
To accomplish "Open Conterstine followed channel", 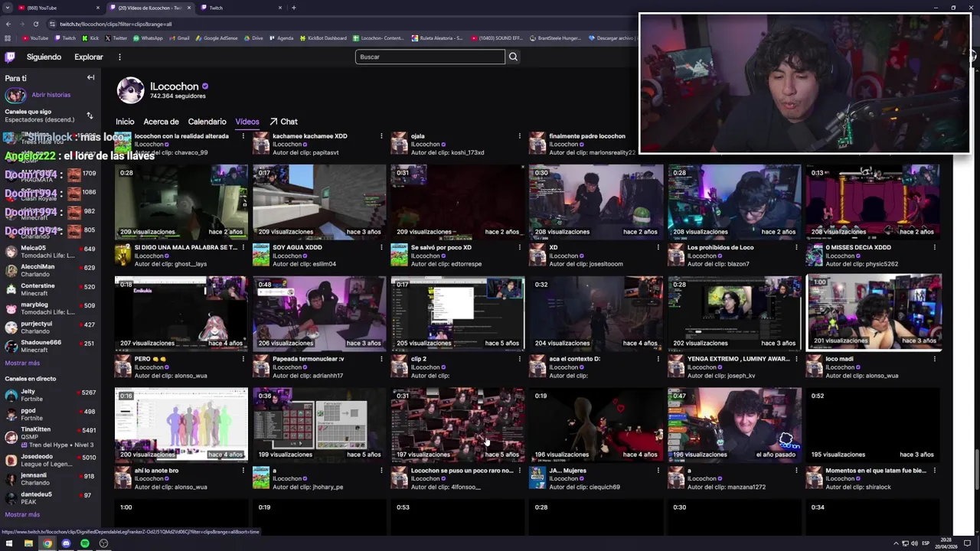I will point(50,289).
